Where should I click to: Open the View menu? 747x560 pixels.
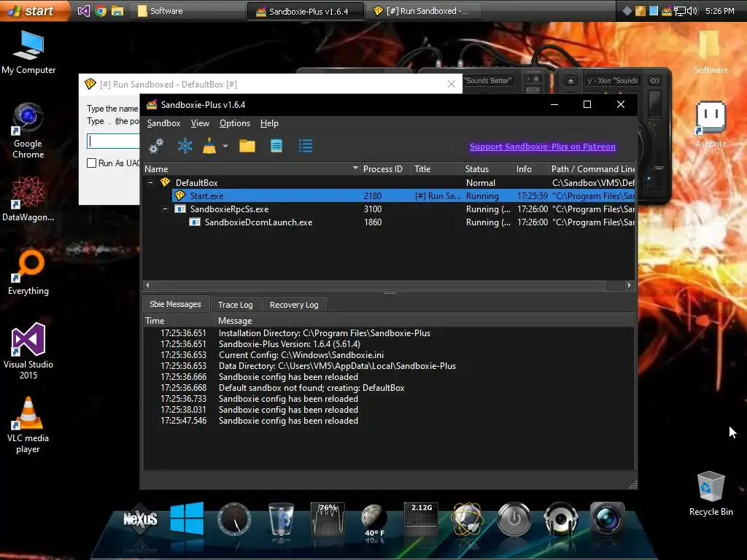point(200,123)
